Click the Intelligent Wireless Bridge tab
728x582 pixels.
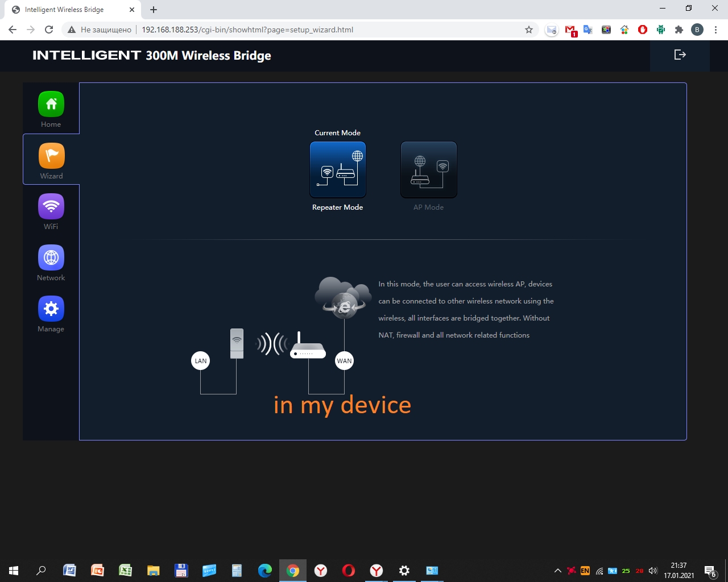click(68, 10)
